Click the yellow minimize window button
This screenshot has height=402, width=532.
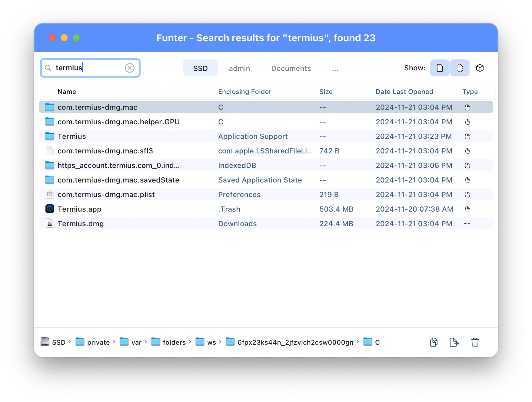coord(64,38)
